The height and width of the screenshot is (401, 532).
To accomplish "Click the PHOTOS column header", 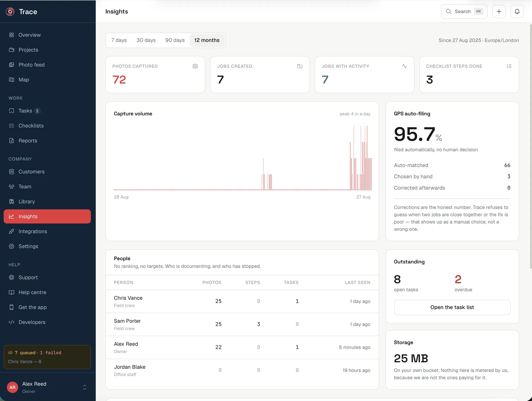I will click(x=212, y=283).
